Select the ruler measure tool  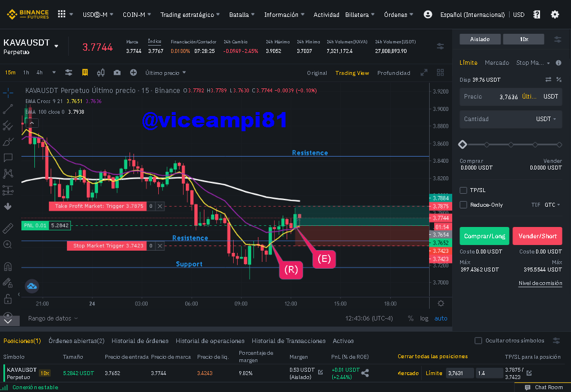pos(8,228)
